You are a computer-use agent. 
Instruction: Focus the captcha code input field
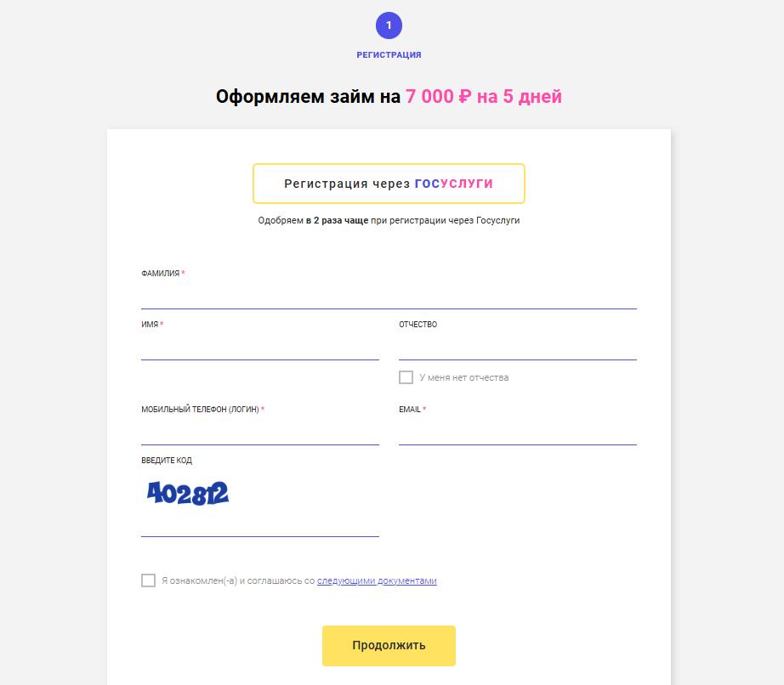[x=260, y=524]
